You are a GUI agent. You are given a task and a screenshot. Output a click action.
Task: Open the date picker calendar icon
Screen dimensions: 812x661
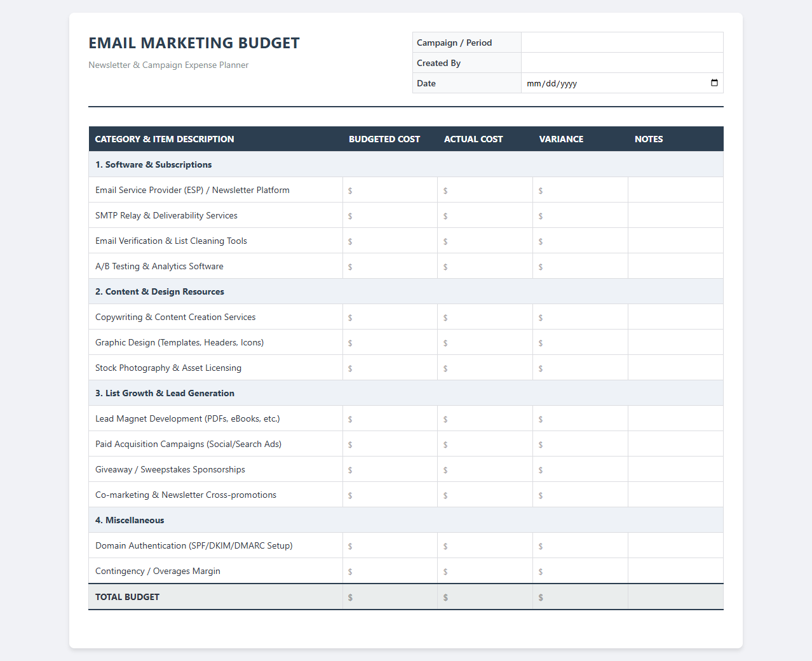pos(714,83)
